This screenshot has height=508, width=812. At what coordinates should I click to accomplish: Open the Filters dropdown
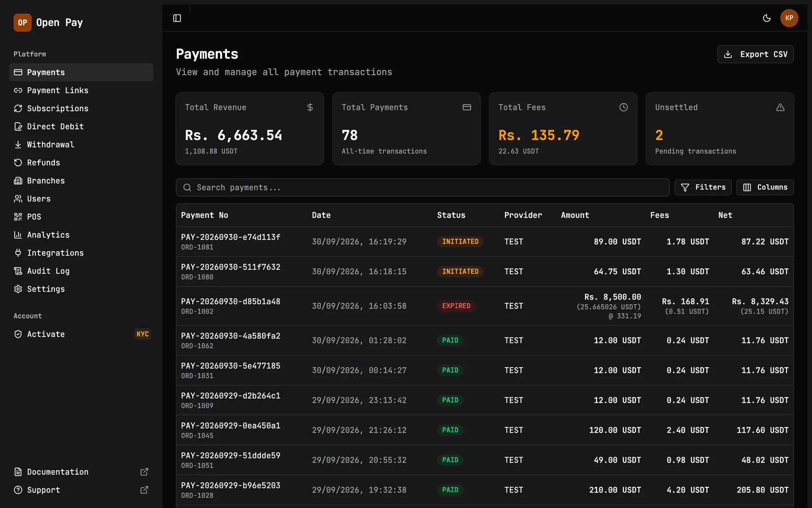click(703, 188)
